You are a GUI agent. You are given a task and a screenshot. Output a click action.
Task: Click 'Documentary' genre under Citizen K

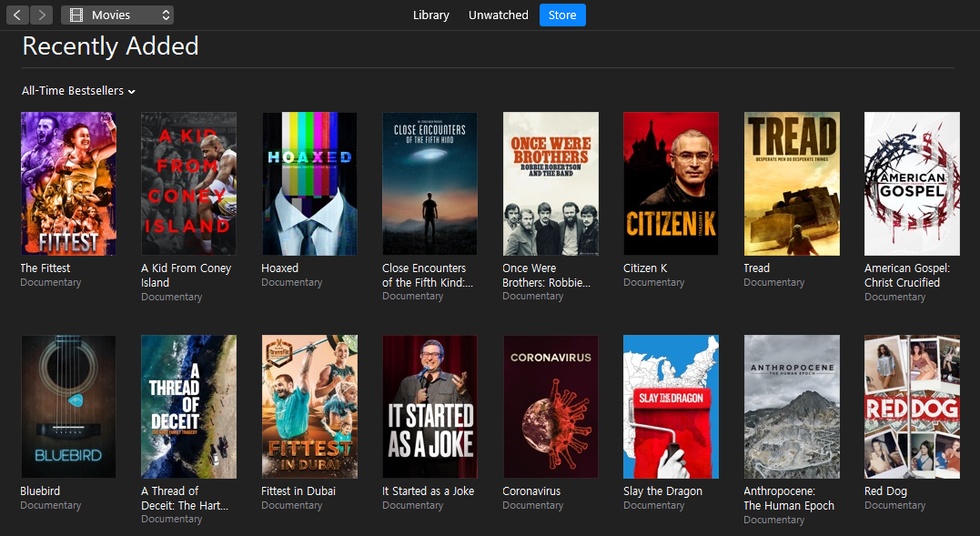653,282
